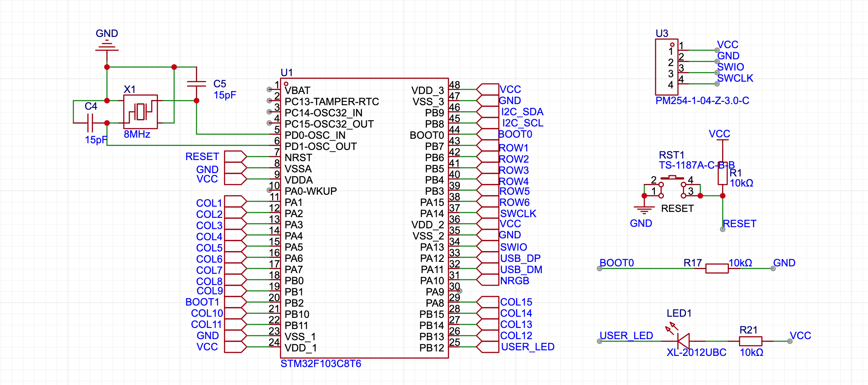Click the U1 designator label
Viewport: 868px width, 385px height.
(287, 72)
